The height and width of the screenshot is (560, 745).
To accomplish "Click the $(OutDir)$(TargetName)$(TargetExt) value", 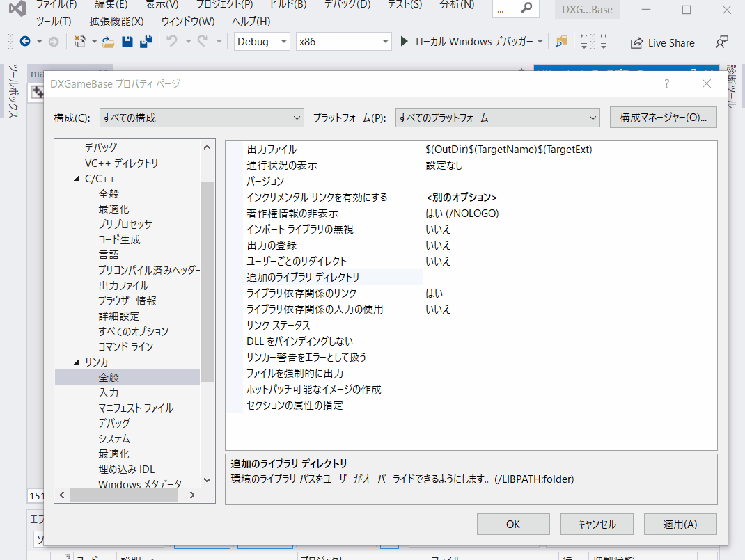I will (509, 150).
